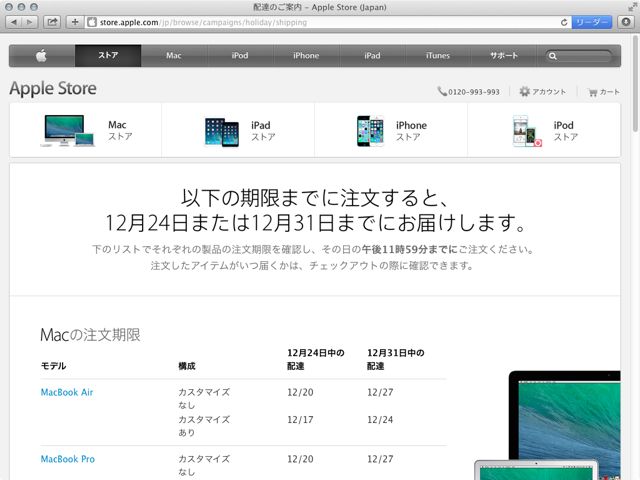The height and width of the screenshot is (480, 640).
Task: Click the リーダー Reader button
Action: [x=591, y=22]
